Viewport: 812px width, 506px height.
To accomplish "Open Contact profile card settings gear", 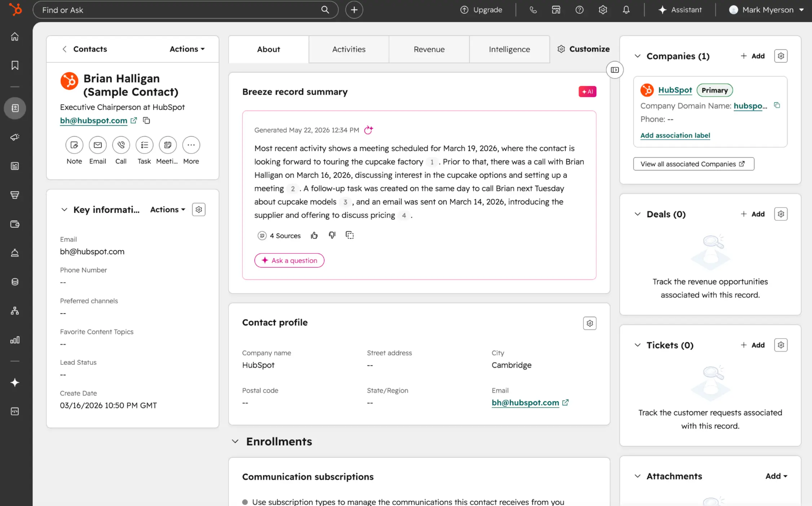I will tap(590, 323).
